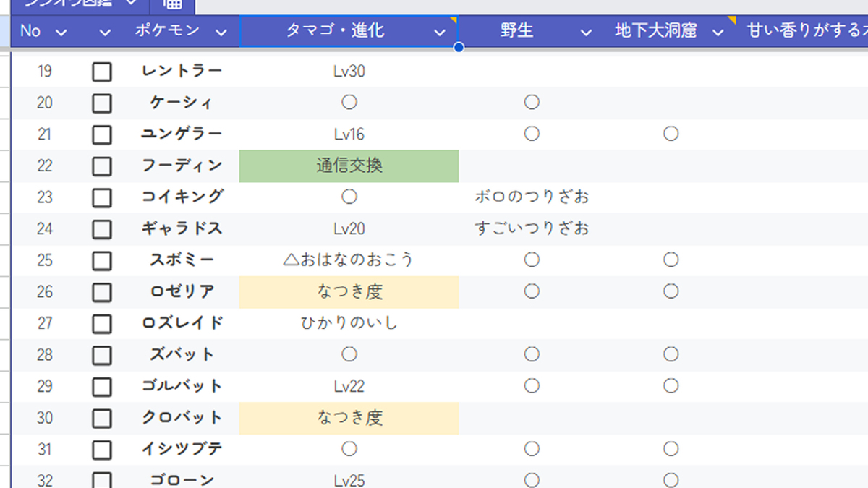
Task: Tick the ユンゲラー checkbox
Action: (102, 134)
